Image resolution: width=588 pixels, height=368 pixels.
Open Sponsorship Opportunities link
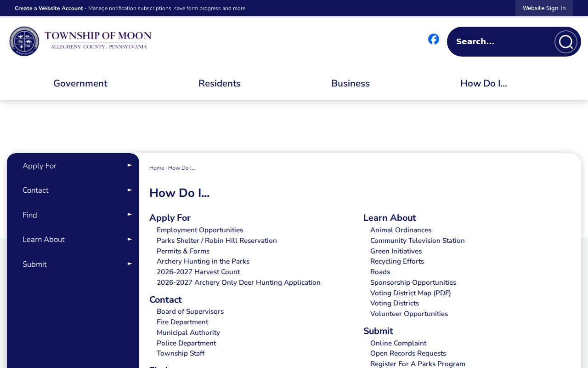(413, 282)
